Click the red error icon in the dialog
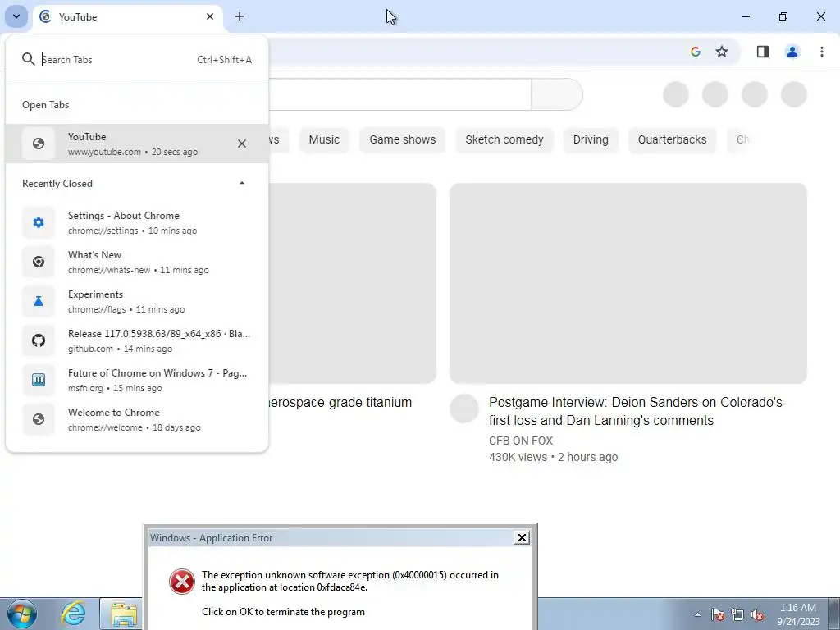The width and height of the screenshot is (840, 630). pyautogui.click(x=181, y=582)
